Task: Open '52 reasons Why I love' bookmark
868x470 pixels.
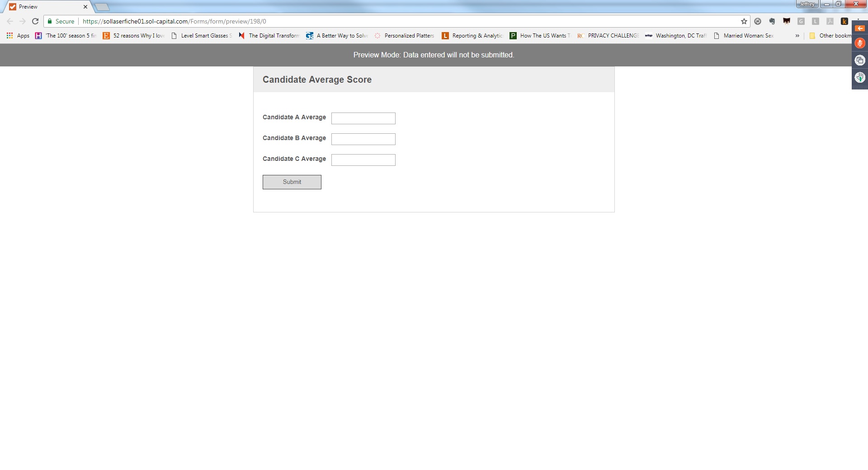Action: [x=134, y=36]
